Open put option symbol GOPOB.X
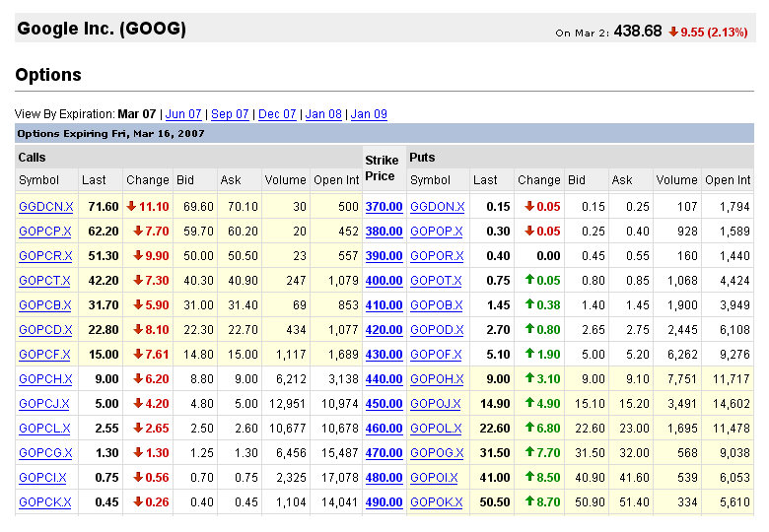 437,305
